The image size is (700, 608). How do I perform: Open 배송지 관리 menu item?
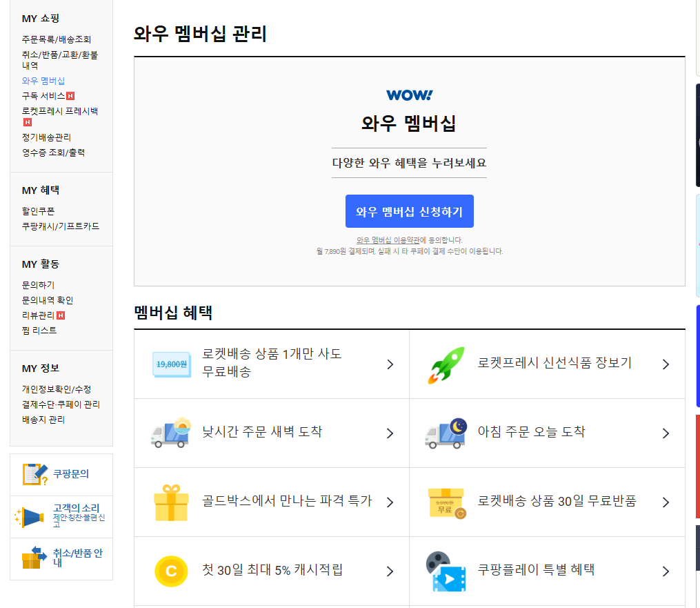coord(43,420)
